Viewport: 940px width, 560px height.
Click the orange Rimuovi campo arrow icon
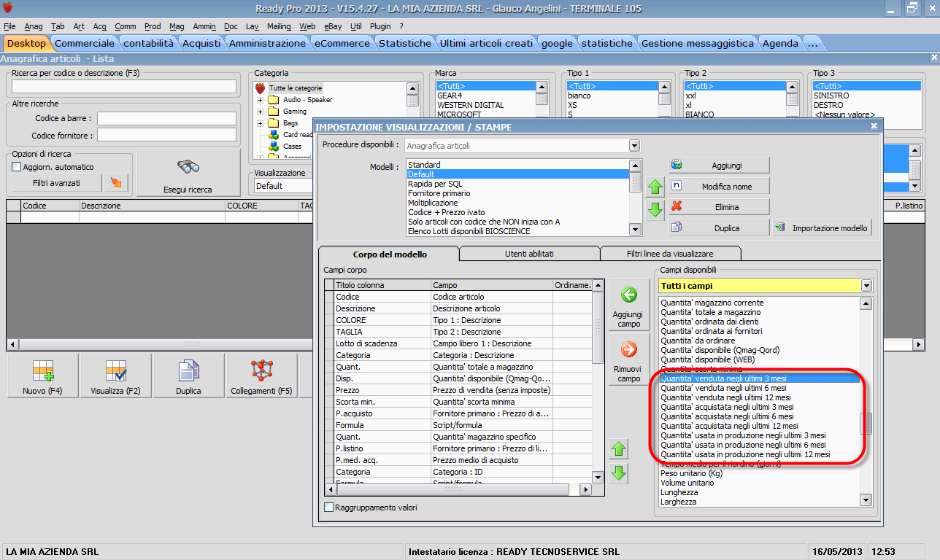click(x=628, y=350)
